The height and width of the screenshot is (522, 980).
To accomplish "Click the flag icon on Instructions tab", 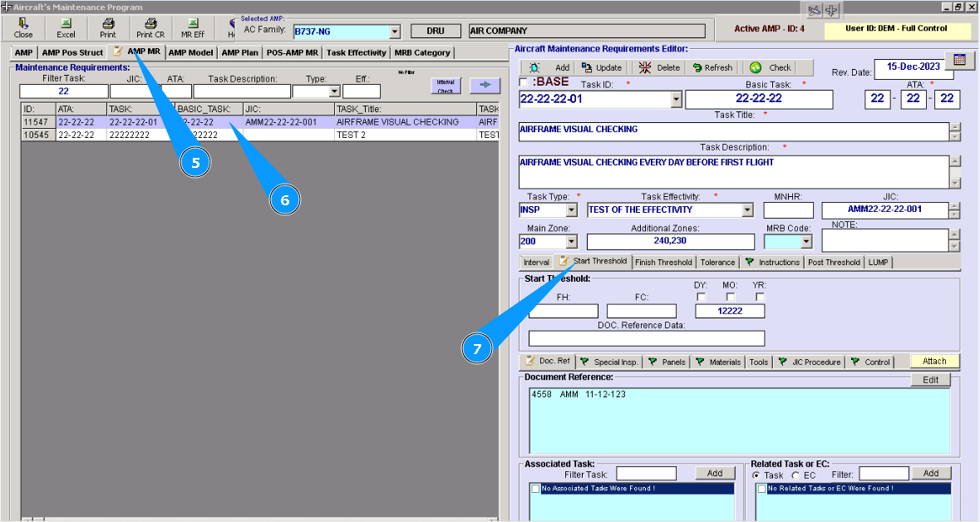I will pos(750,261).
